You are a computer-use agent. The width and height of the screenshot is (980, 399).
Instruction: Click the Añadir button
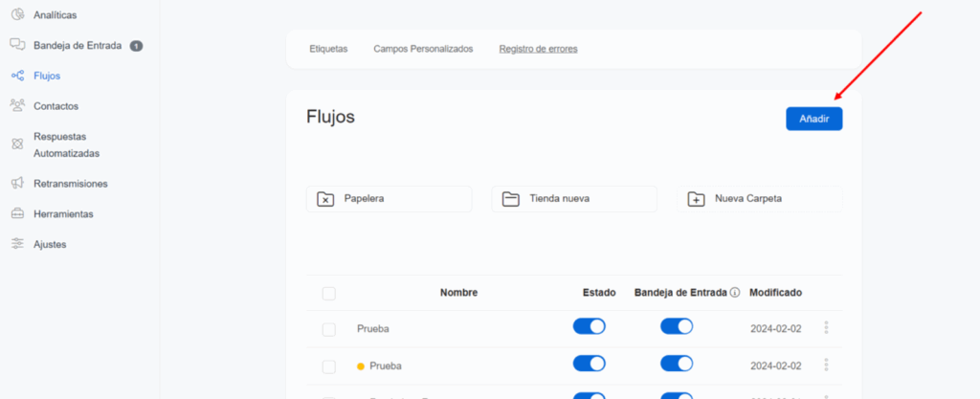coord(813,118)
